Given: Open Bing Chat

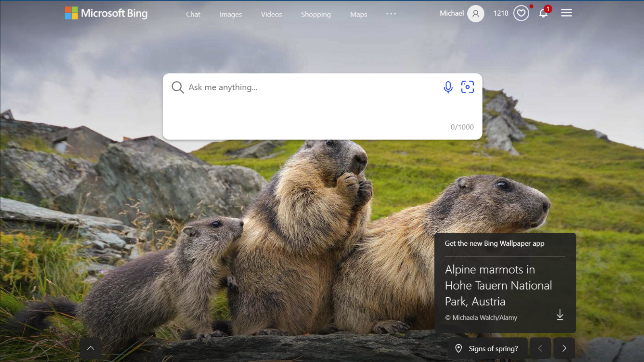Looking at the screenshot, I should point(193,14).
